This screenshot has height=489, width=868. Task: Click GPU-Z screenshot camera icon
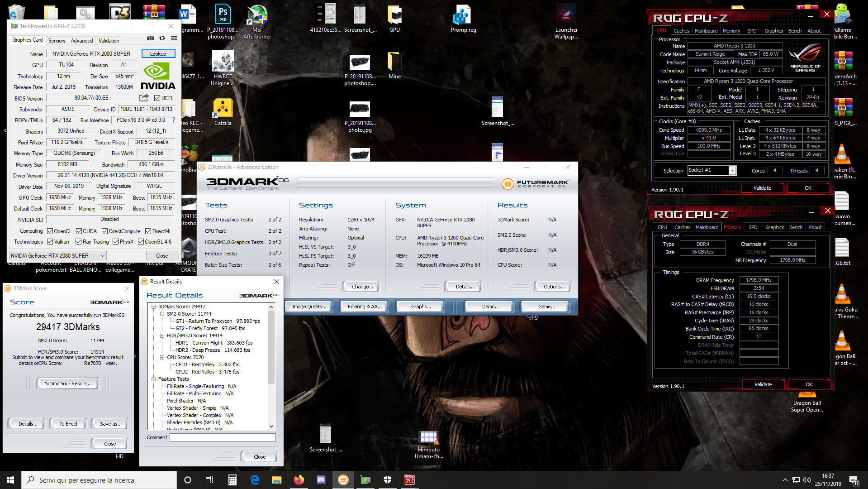(x=151, y=38)
